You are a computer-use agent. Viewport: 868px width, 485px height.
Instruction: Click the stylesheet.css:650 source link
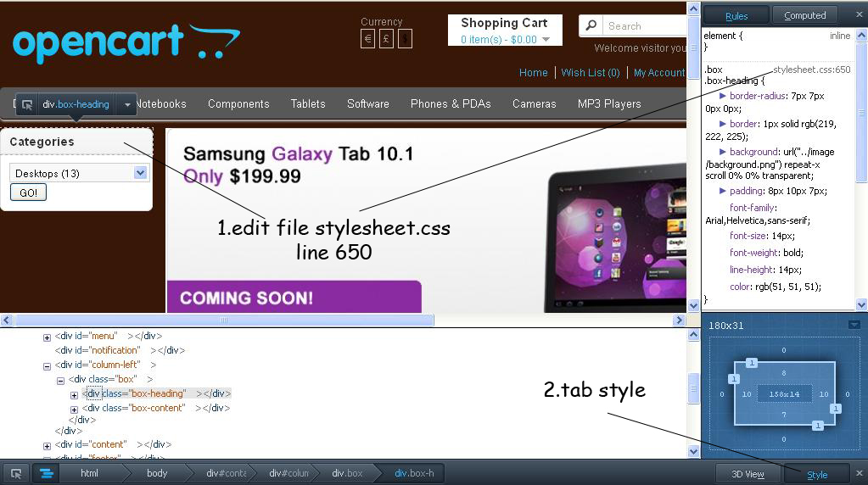pos(811,70)
